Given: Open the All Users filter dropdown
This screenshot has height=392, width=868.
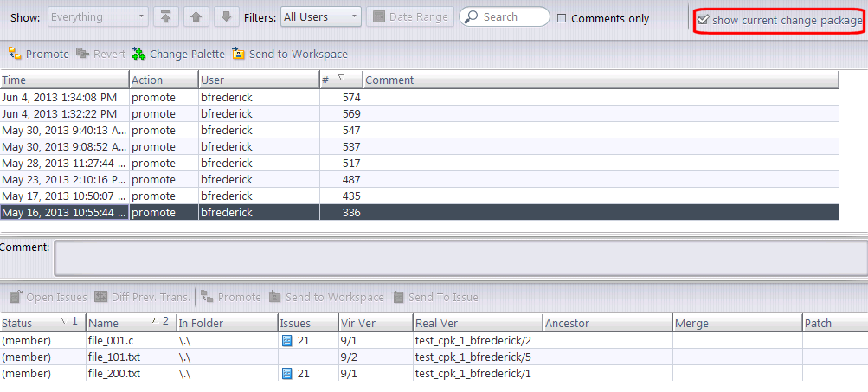Looking at the screenshot, I should (x=321, y=16).
